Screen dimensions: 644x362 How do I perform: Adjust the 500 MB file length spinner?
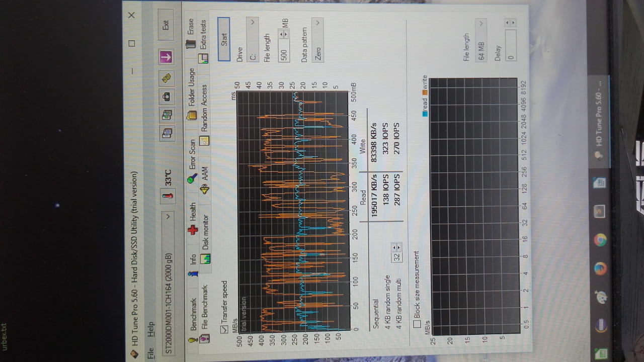[x=284, y=34]
